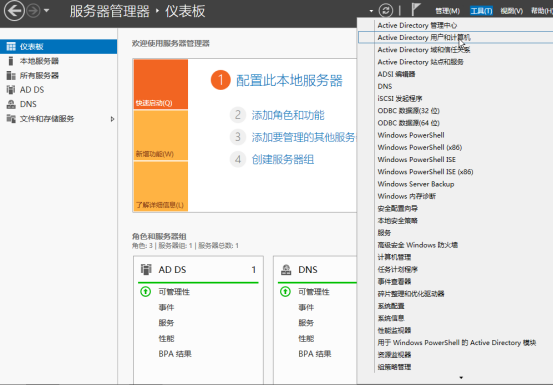Click the DNS sidebar icon
554x386 pixels.
(11, 104)
